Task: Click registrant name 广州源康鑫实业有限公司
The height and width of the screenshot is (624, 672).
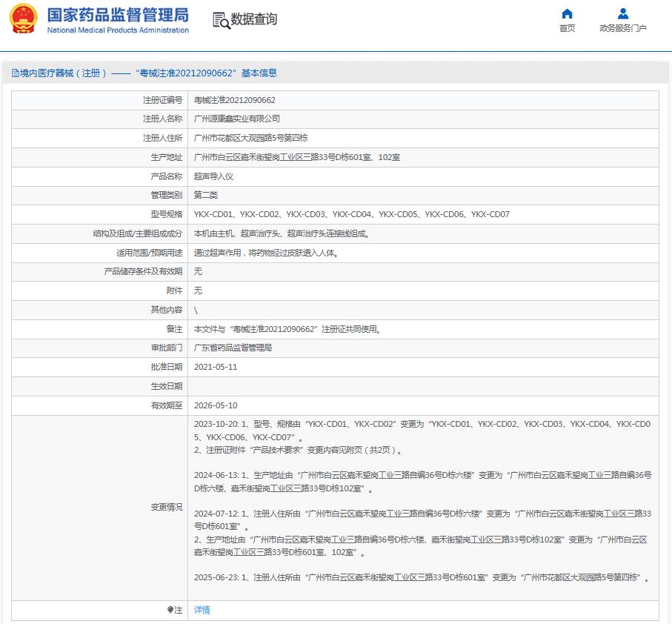Action: (237, 119)
